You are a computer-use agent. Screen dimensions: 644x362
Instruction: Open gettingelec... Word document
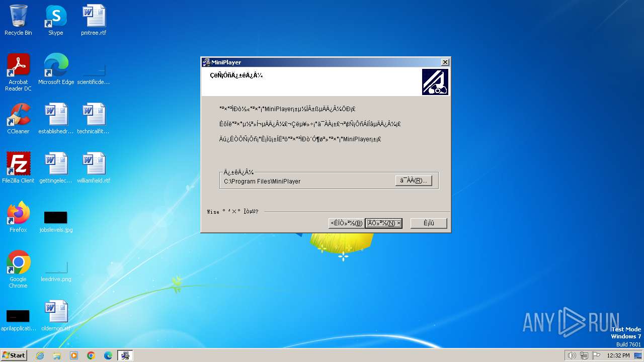56,168
